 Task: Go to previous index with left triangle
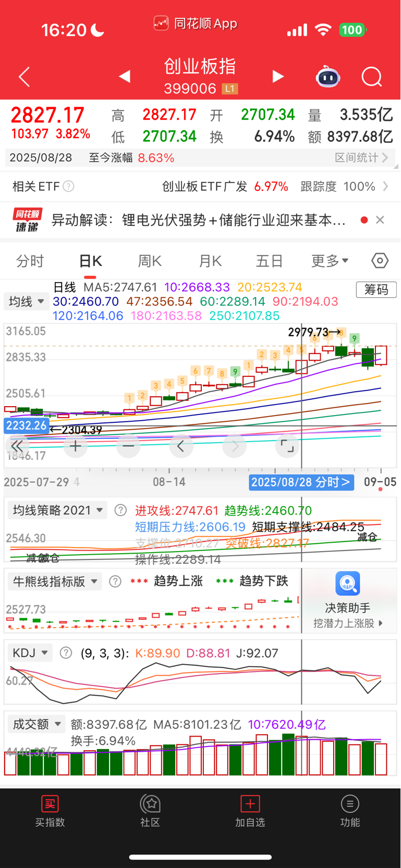(124, 77)
